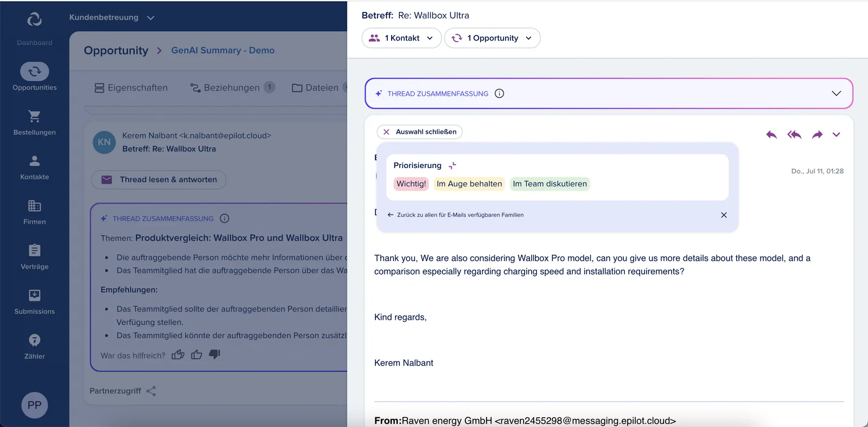Click the collapse icon next to Priorisierung
Screen dimensions: 868x427
click(x=452, y=165)
